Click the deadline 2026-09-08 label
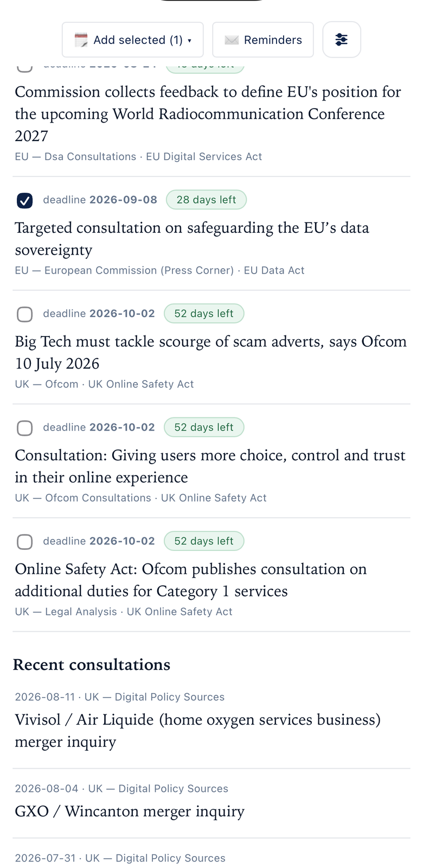This screenshot has height=868, width=423. click(100, 200)
